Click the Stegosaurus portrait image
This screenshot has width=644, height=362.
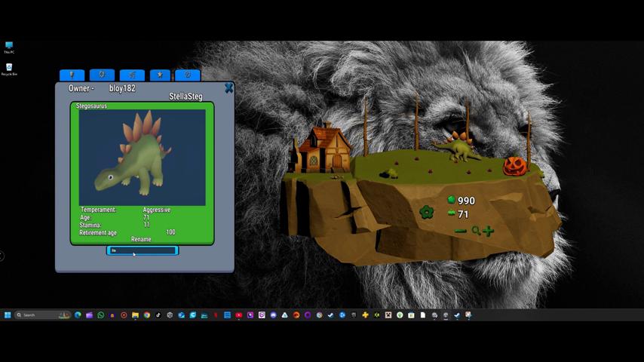tap(142, 157)
